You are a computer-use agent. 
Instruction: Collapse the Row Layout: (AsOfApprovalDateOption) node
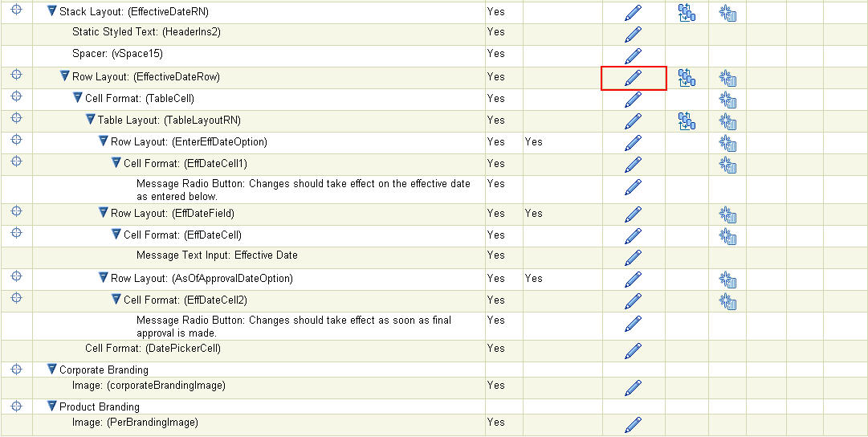tap(103, 277)
